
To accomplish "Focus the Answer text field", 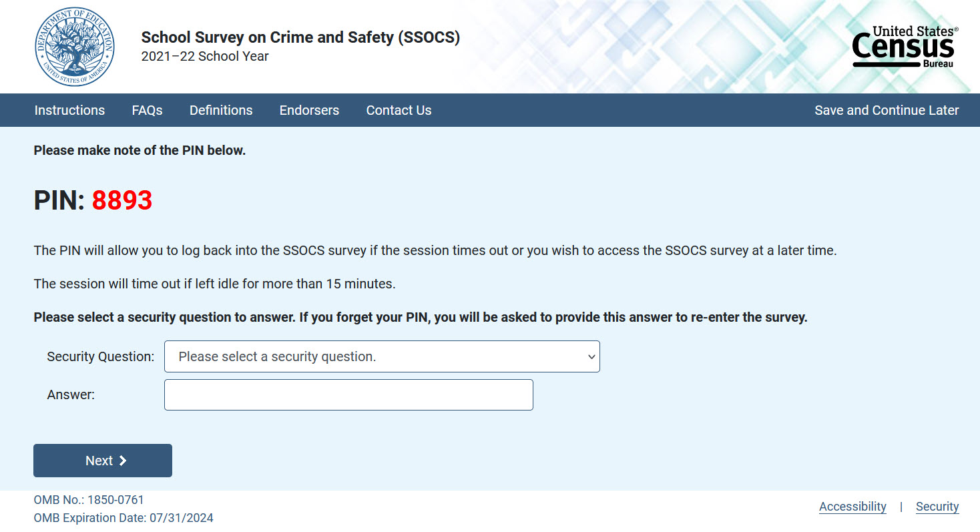I will click(348, 394).
